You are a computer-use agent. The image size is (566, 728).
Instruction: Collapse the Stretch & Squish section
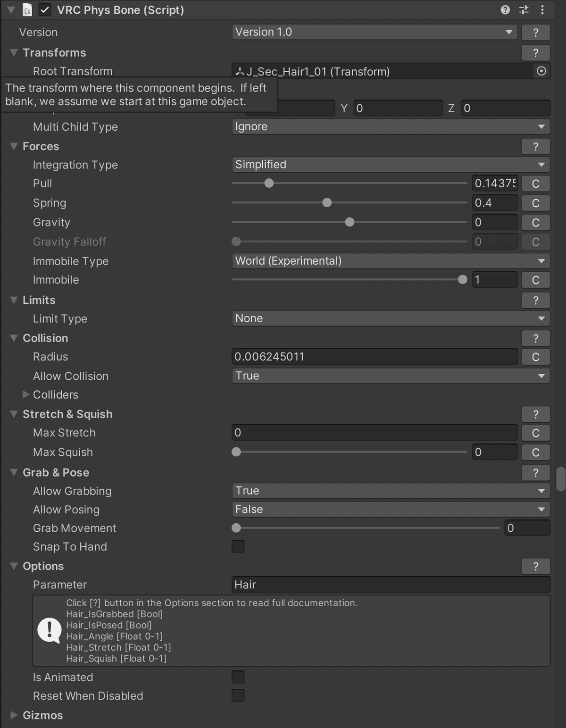(x=14, y=414)
